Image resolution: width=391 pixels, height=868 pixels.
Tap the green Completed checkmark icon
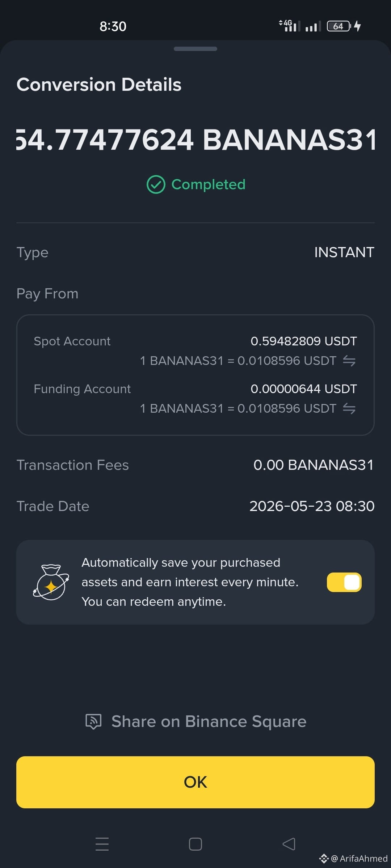point(156,184)
